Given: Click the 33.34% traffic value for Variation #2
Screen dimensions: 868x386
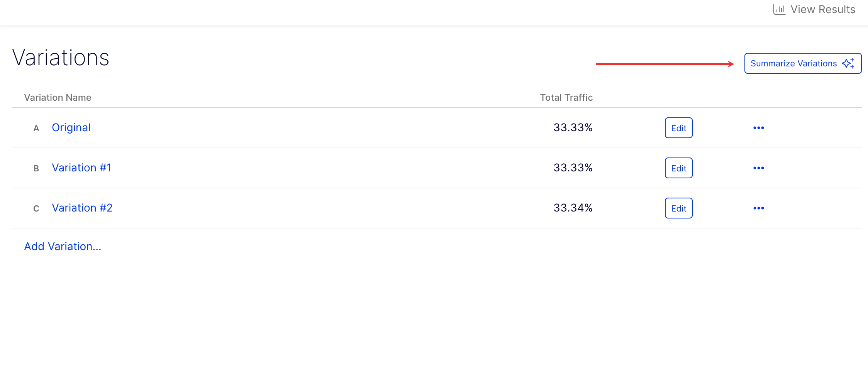Looking at the screenshot, I should click(x=573, y=208).
